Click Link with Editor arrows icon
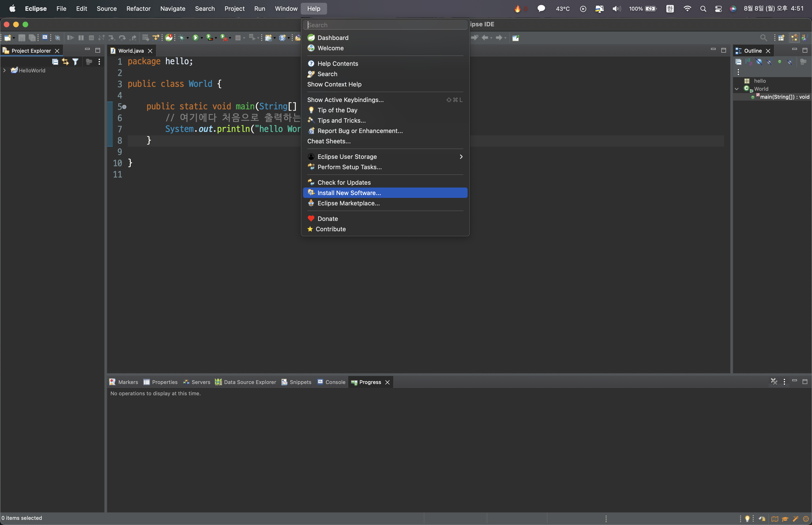This screenshot has width=812, height=525. (x=65, y=62)
